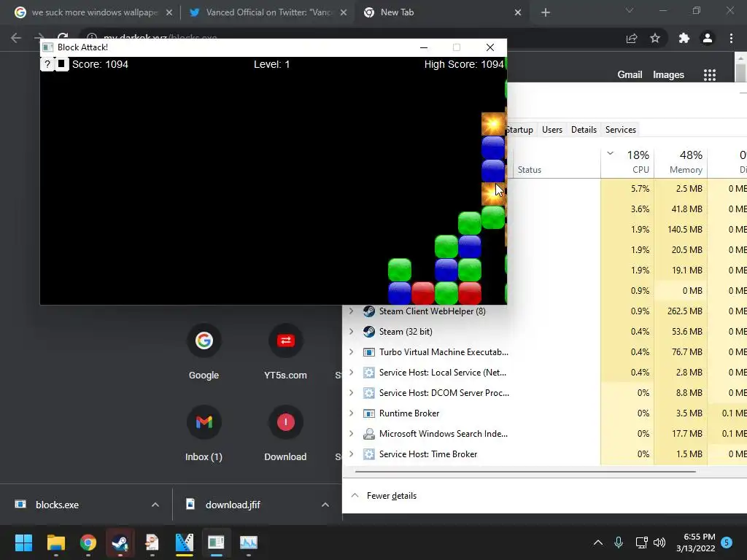Click Fewer details in Task Manager
This screenshot has height=560, width=747.
tap(391, 496)
